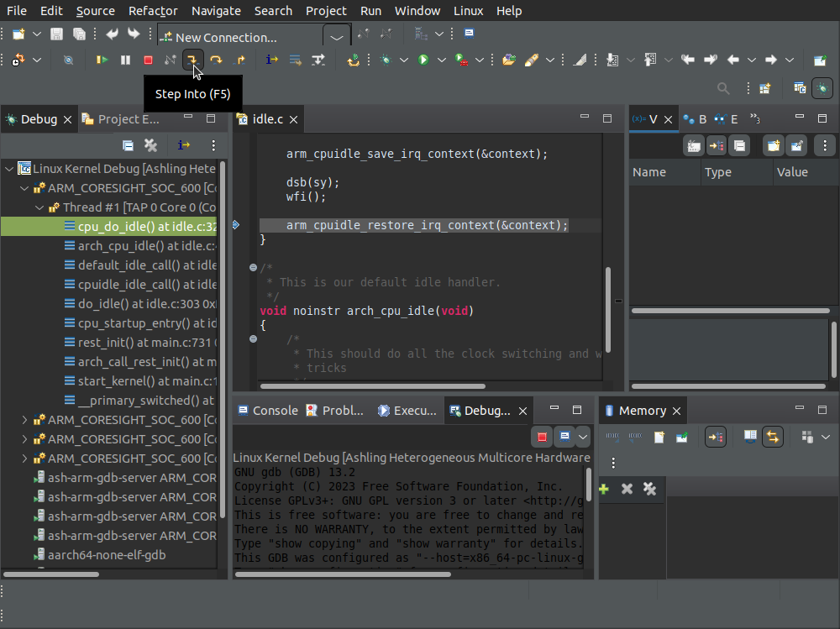Open the New Connection dropdown

[x=337, y=38]
